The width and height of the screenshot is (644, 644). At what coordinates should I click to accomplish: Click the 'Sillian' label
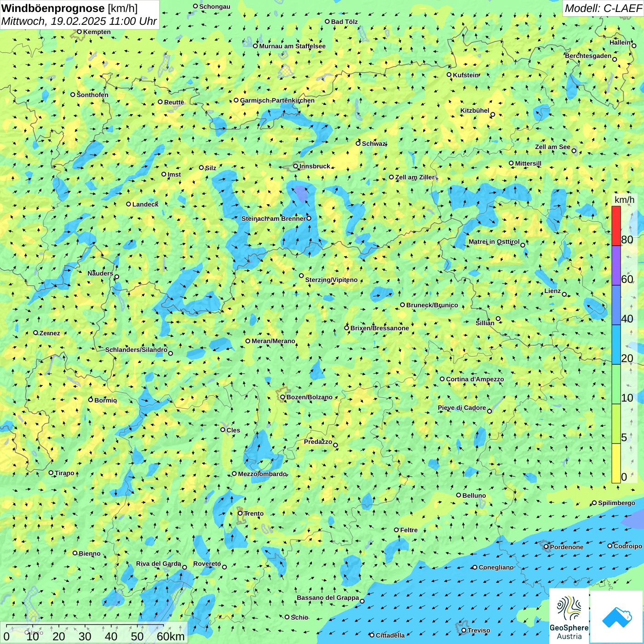click(485, 323)
